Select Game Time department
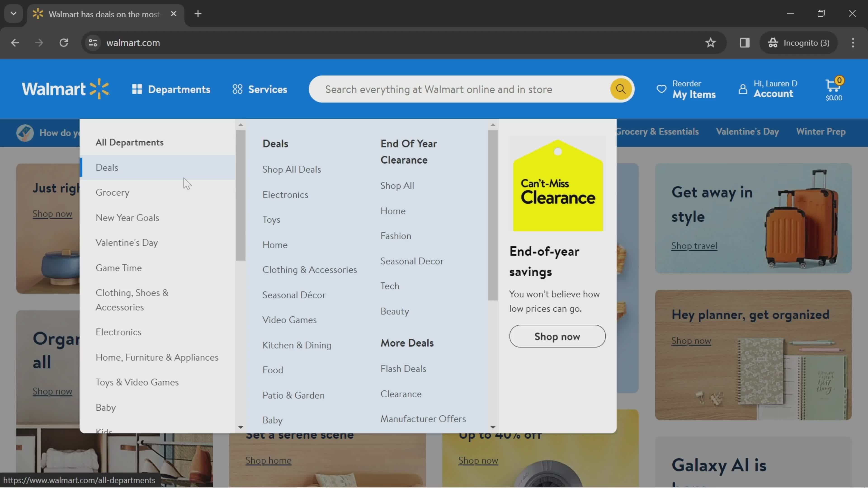868x488 pixels. 119,268
